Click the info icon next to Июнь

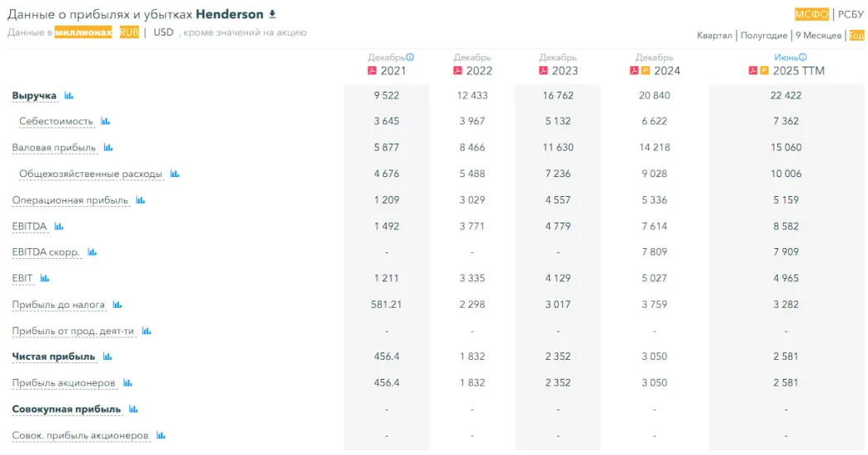tap(803, 58)
